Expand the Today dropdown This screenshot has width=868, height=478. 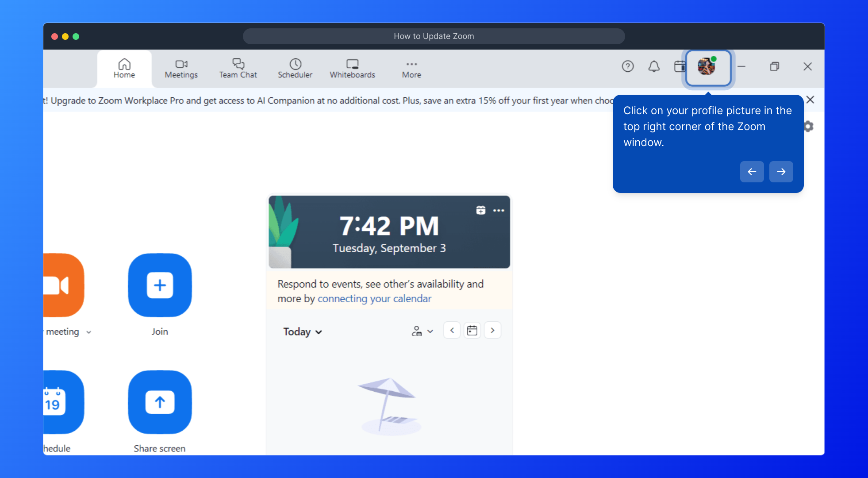[x=303, y=332]
